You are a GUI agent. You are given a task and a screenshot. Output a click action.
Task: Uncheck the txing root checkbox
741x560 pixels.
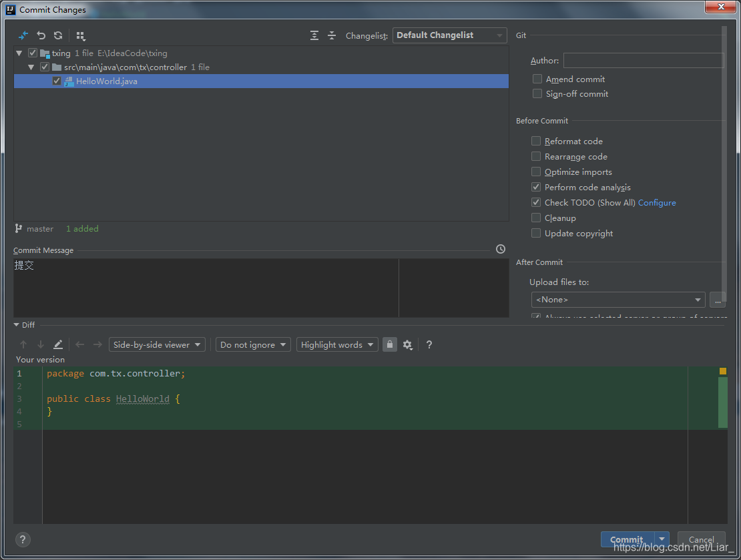point(33,53)
